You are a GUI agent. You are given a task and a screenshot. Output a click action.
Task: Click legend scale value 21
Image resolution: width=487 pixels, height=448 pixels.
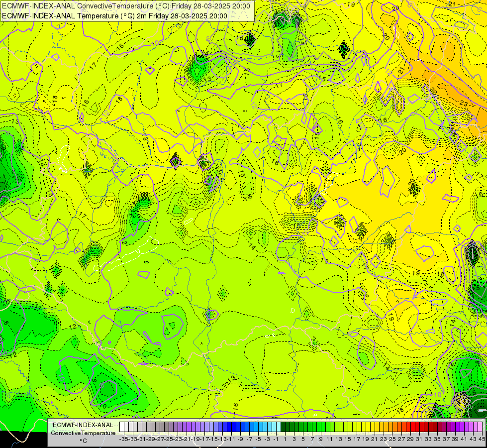(374, 439)
